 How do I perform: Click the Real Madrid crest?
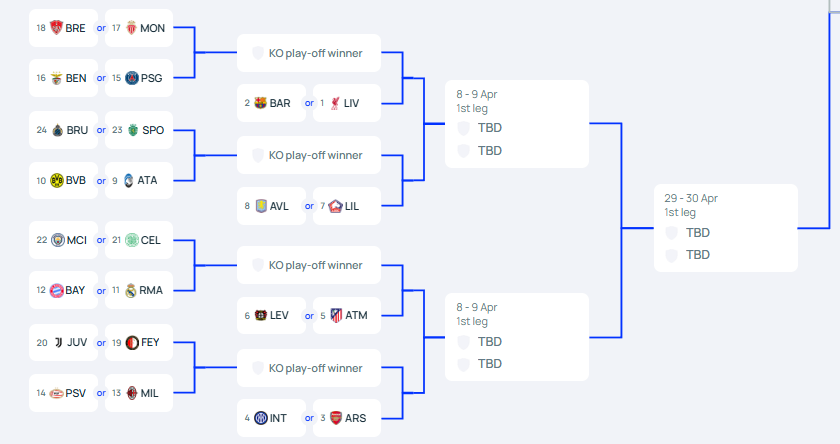pos(131,290)
